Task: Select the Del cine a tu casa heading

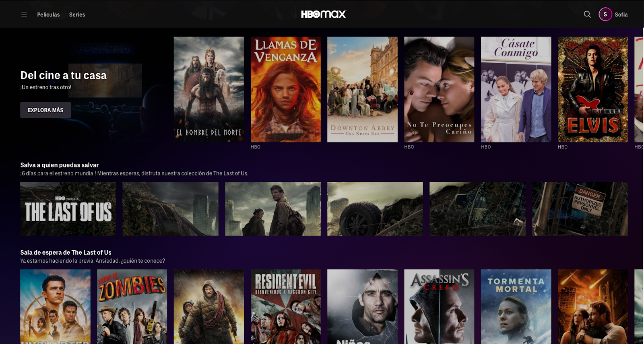Action: point(64,75)
